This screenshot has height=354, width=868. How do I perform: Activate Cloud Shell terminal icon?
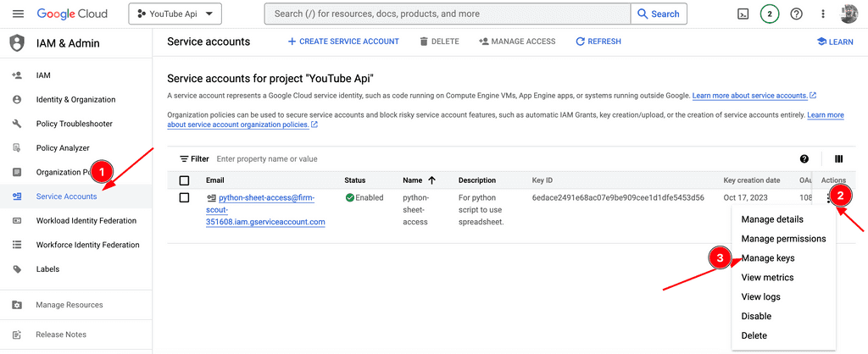(743, 14)
